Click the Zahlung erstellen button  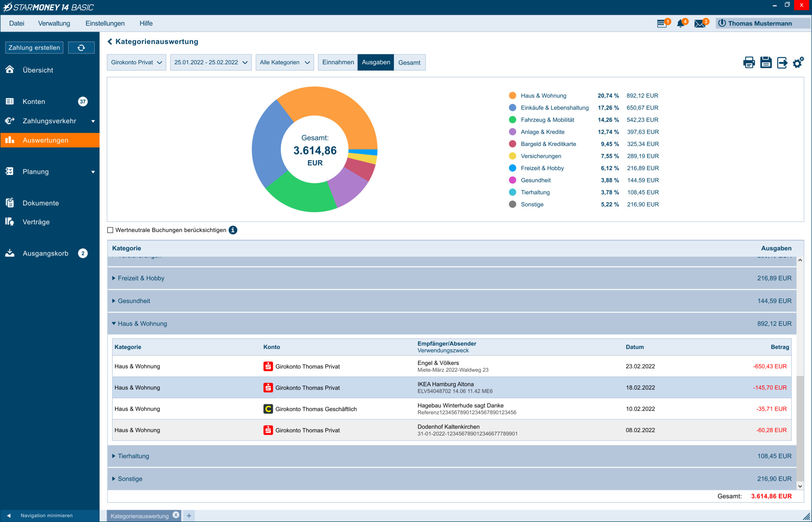[34, 48]
